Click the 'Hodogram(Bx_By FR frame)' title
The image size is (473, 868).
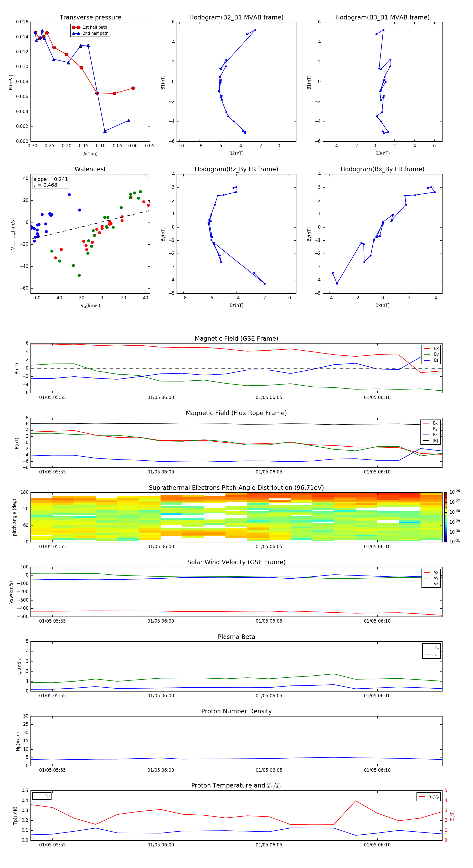(382, 169)
